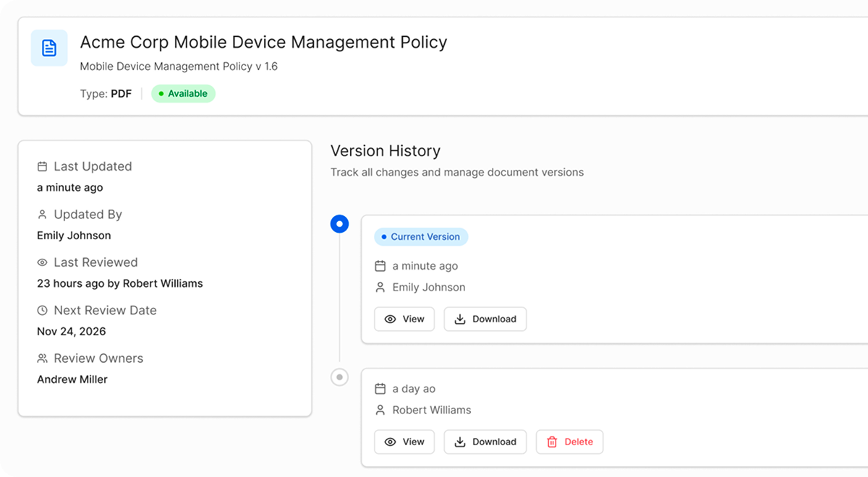Click the trash icon in the Delete button

(x=552, y=442)
